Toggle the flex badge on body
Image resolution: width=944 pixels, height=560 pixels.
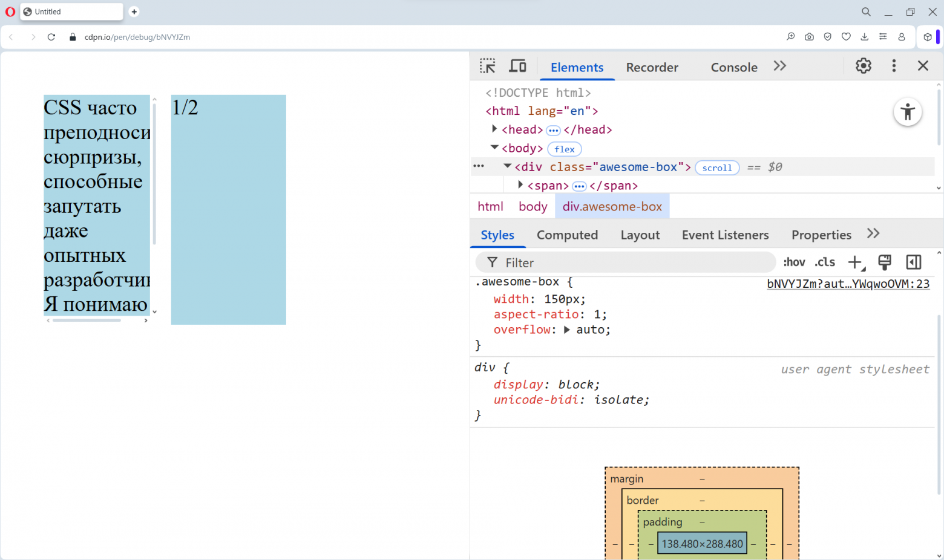pyautogui.click(x=564, y=149)
